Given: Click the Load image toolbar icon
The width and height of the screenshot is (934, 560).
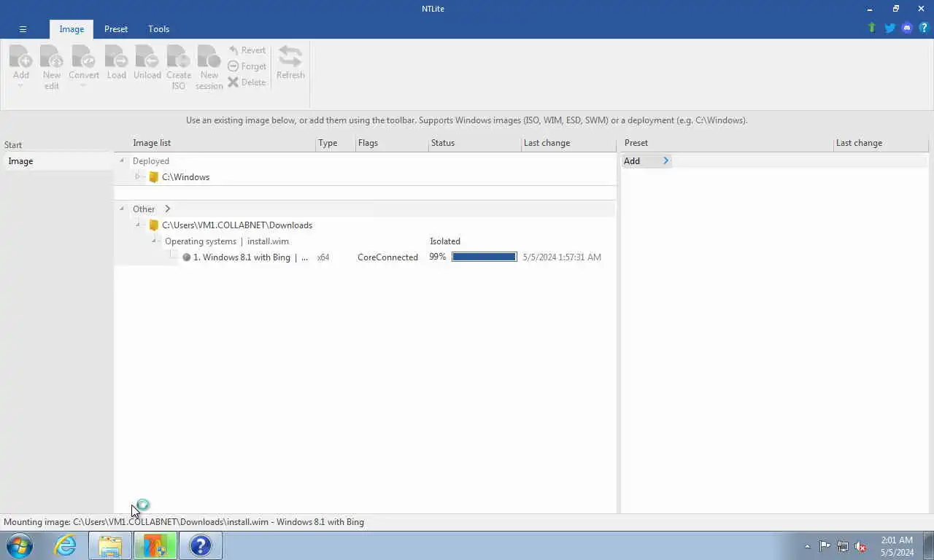Looking at the screenshot, I should (x=116, y=57).
